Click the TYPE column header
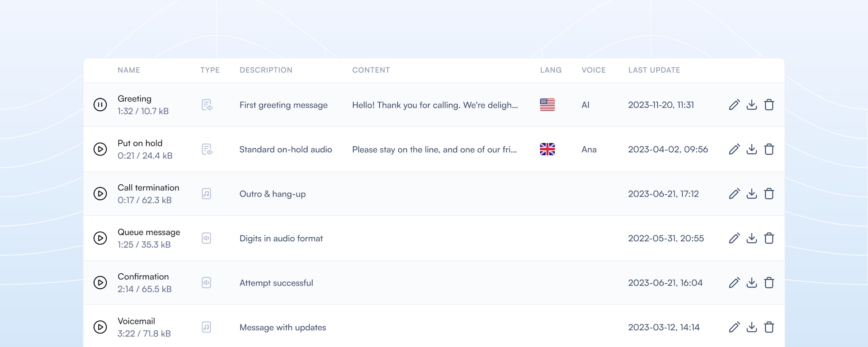Viewport: 868px width, 347px height. point(210,70)
